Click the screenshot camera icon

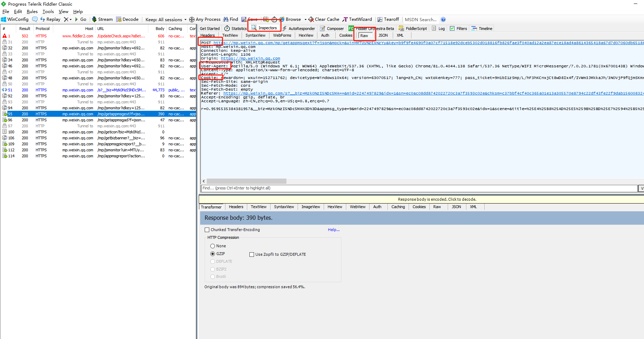coord(266,19)
